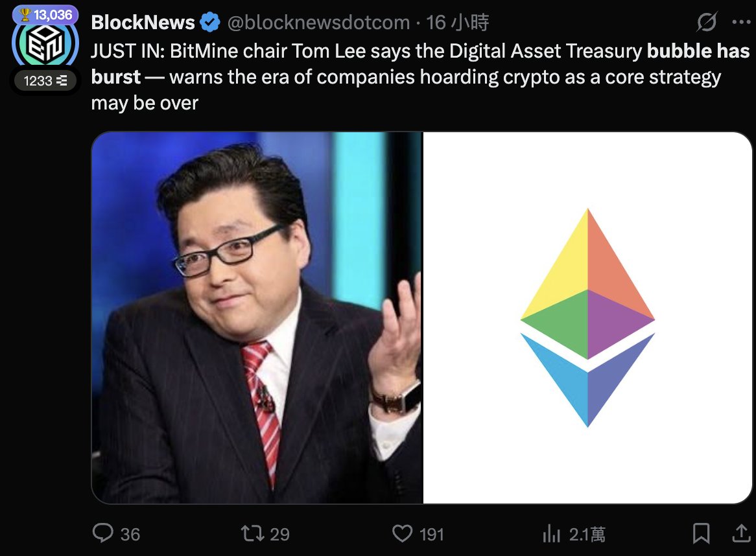Open the three-dot more options menu
The width and height of the screenshot is (756, 556).
click(x=741, y=22)
